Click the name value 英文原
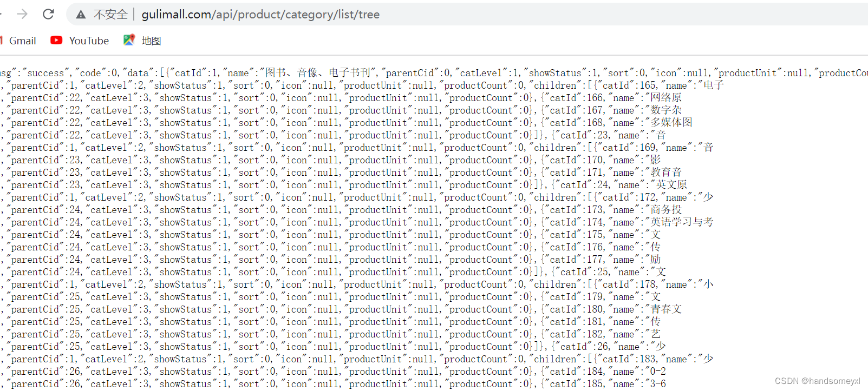Viewport: 868px width, 391px height. click(671, 185)
